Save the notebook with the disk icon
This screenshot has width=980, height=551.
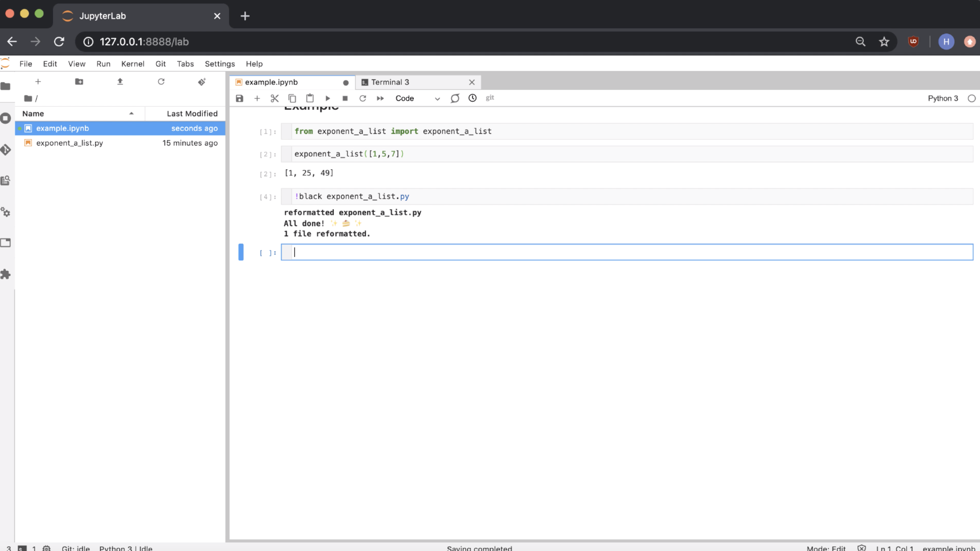tap(239, 98)
